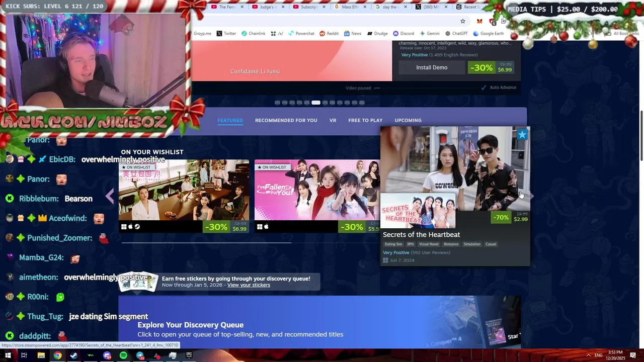Open the Upcoming store tab
This screenshot has width=644, height=362.
point(408,120)
